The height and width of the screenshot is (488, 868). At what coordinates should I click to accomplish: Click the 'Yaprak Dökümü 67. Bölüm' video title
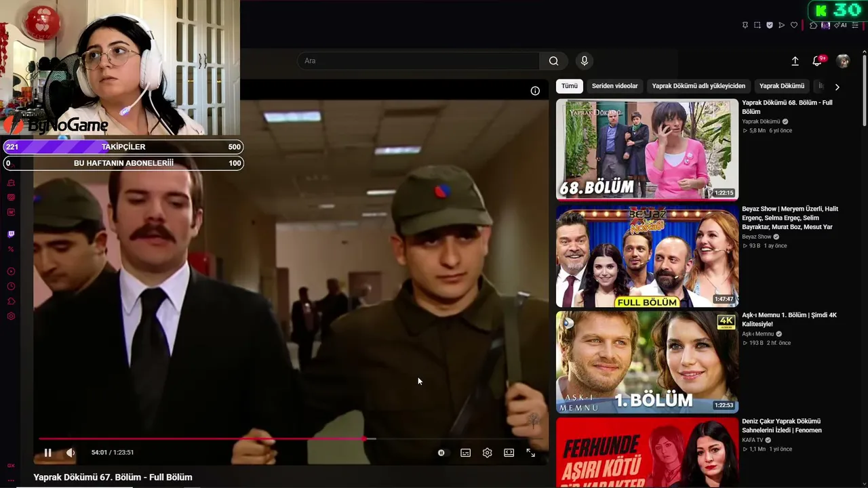(x=113, y=477)
